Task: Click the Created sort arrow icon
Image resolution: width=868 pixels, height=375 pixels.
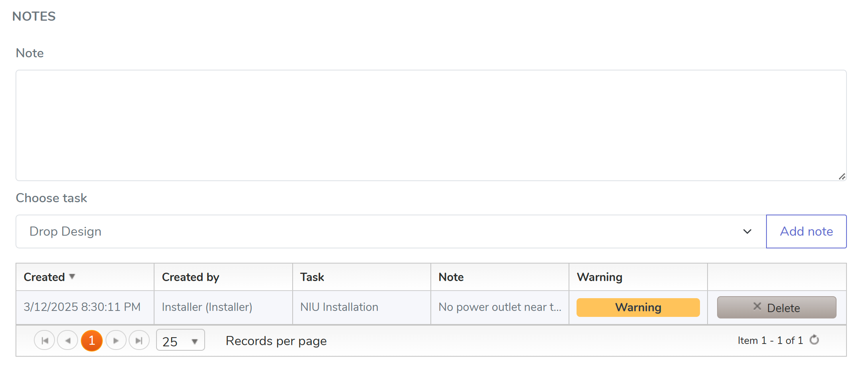Action: tap(72, 276)
